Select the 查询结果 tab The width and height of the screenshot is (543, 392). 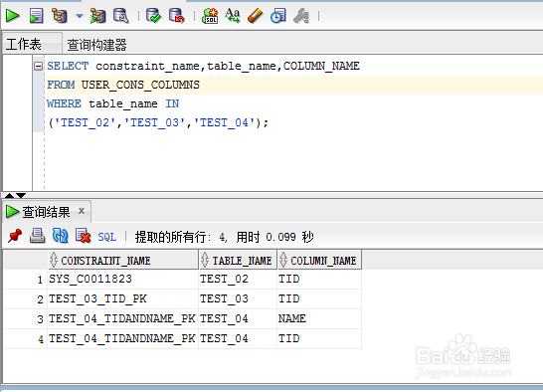point(46,212)
